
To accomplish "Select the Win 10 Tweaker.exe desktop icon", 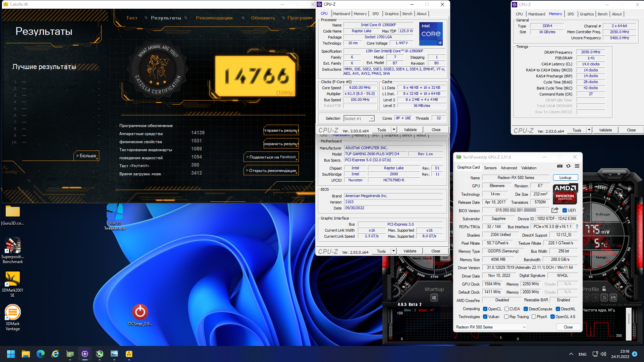I will 115,217.
